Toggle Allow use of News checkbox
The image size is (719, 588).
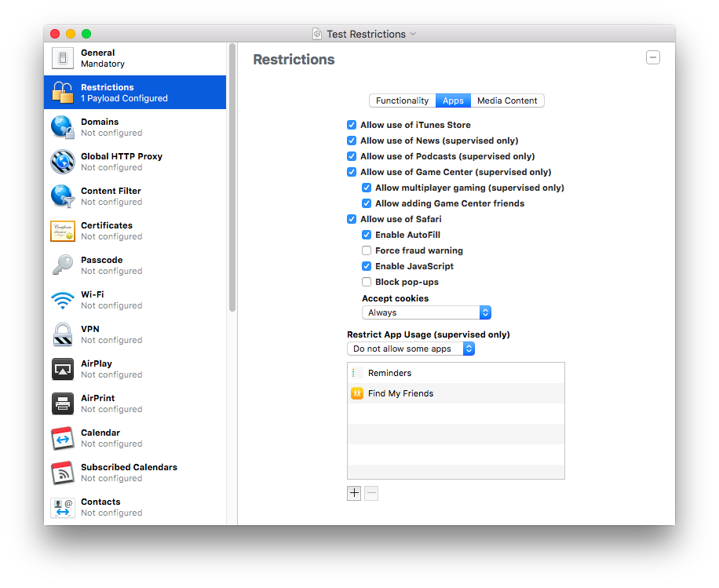pyautogui.click(x=352, y=141)
